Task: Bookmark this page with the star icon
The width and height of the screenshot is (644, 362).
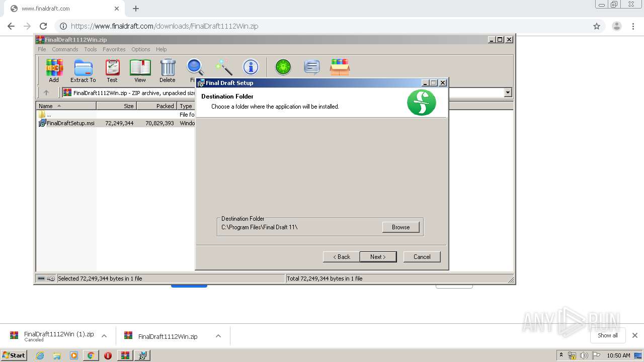Action: [597, 26]
